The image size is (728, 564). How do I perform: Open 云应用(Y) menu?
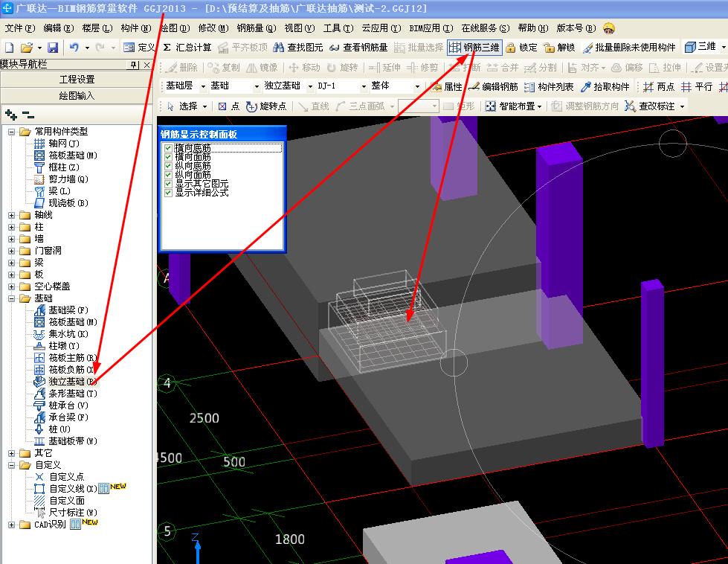(381, 28)
